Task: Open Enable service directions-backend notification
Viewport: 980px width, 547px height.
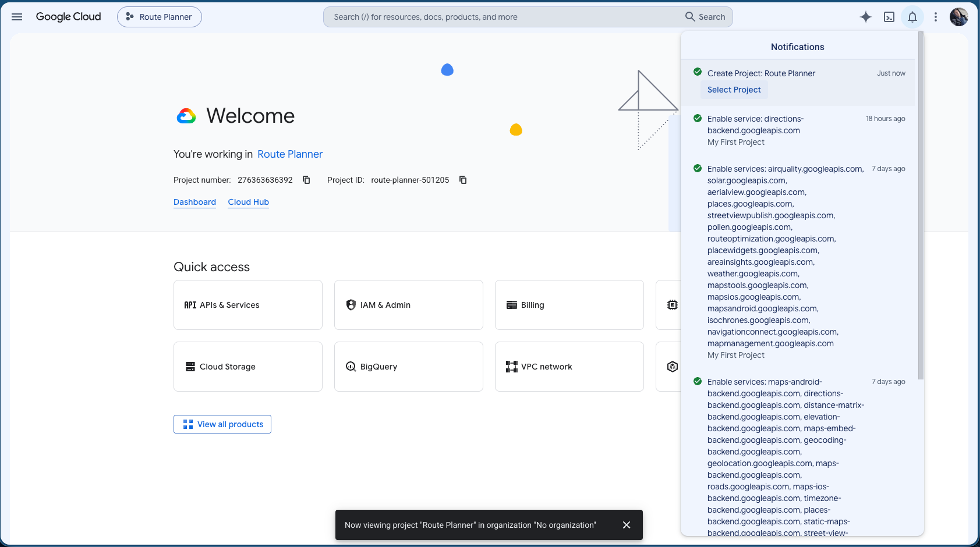Action: (x=798, y=130)
